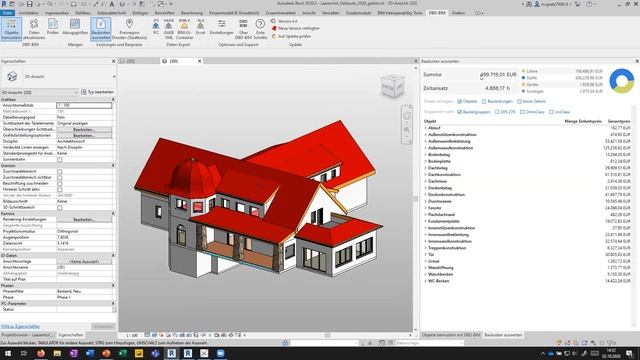
Task: Click the navigation bar zoom icon
Action: [407, 130]
